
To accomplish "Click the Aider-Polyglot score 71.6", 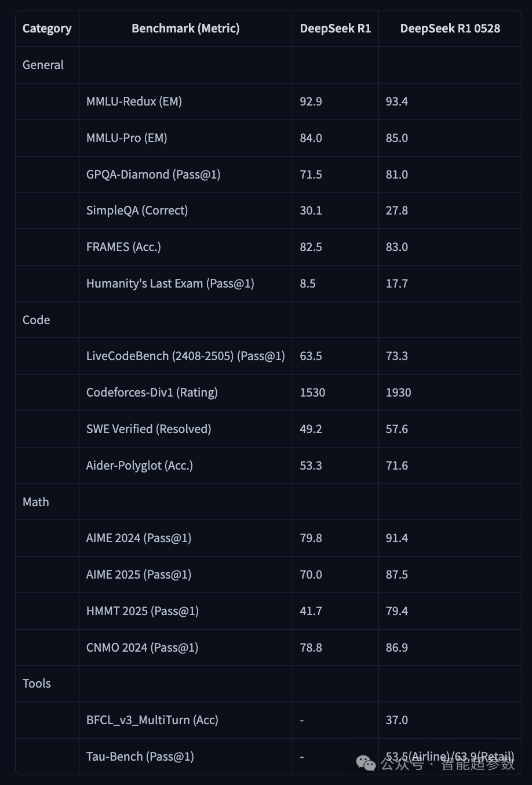I will 396,466.
